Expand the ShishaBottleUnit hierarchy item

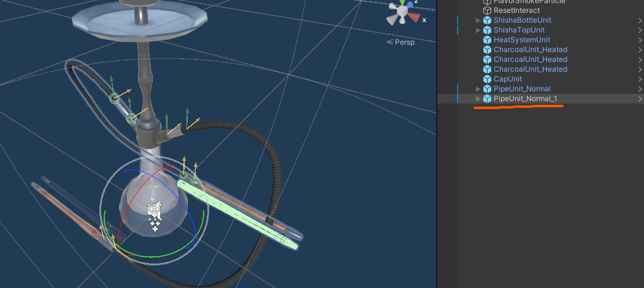click(x=478, y=20)
